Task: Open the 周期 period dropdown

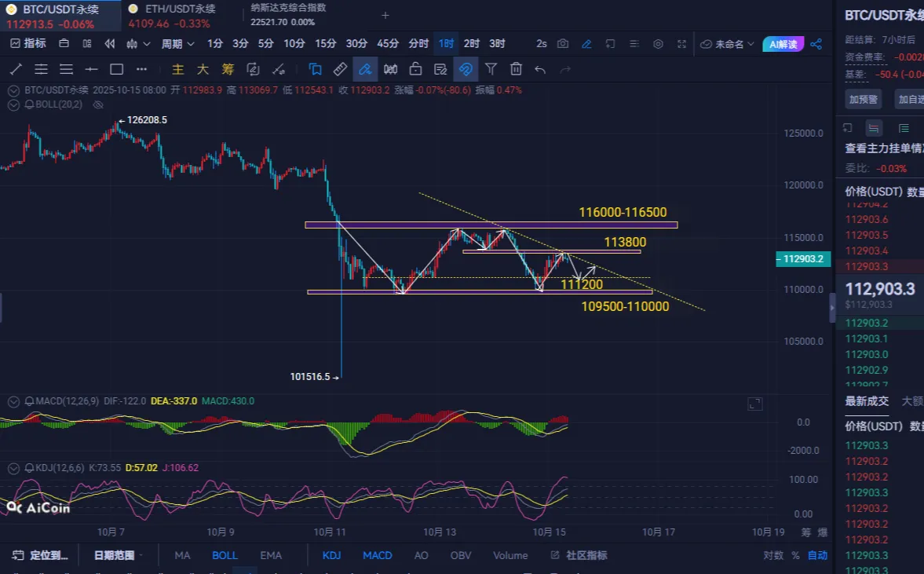Action: (177, 44)
